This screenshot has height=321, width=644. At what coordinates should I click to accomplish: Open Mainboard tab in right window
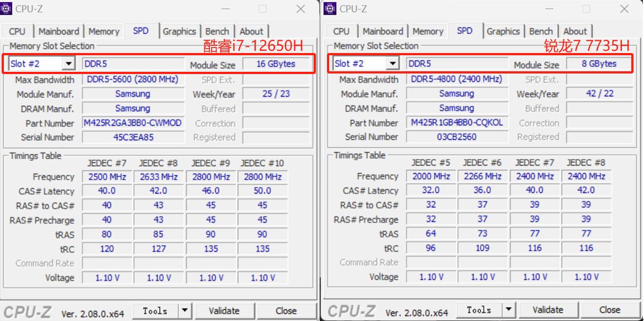(383, 31)
